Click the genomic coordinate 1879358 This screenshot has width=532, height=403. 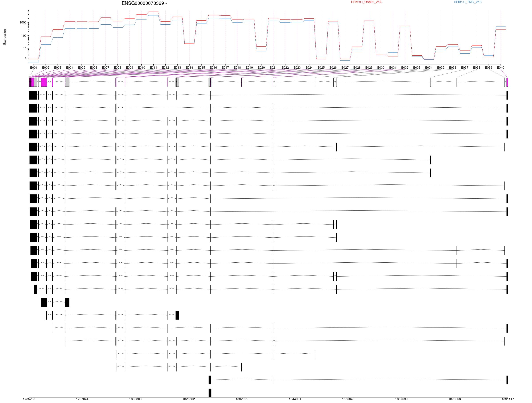point(455,399)
